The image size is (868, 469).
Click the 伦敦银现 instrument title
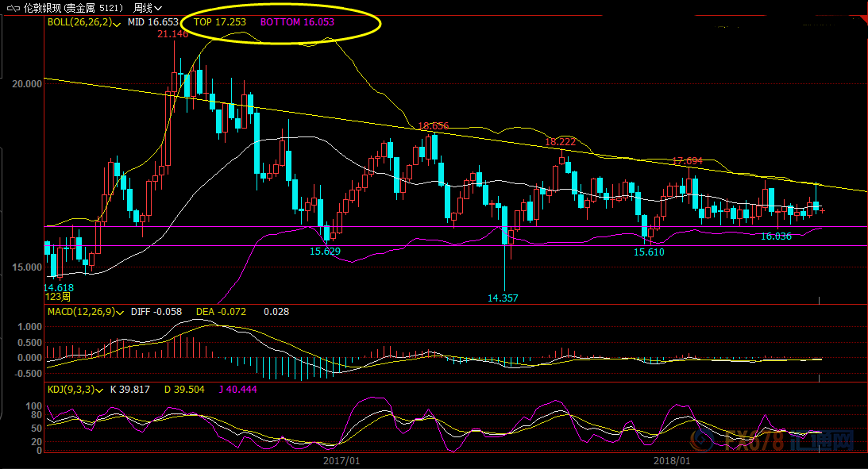click(x=47, y=8)
